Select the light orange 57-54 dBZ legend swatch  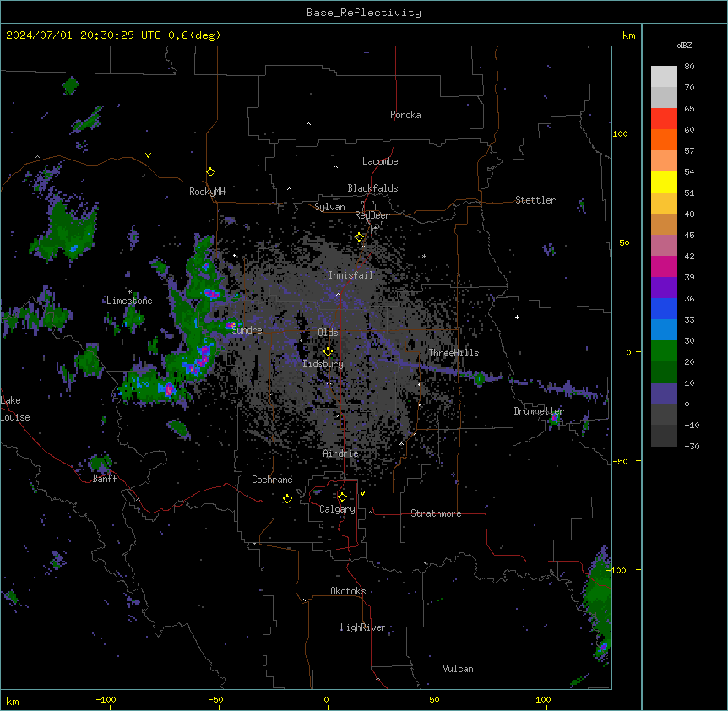[x=664, y=161]
